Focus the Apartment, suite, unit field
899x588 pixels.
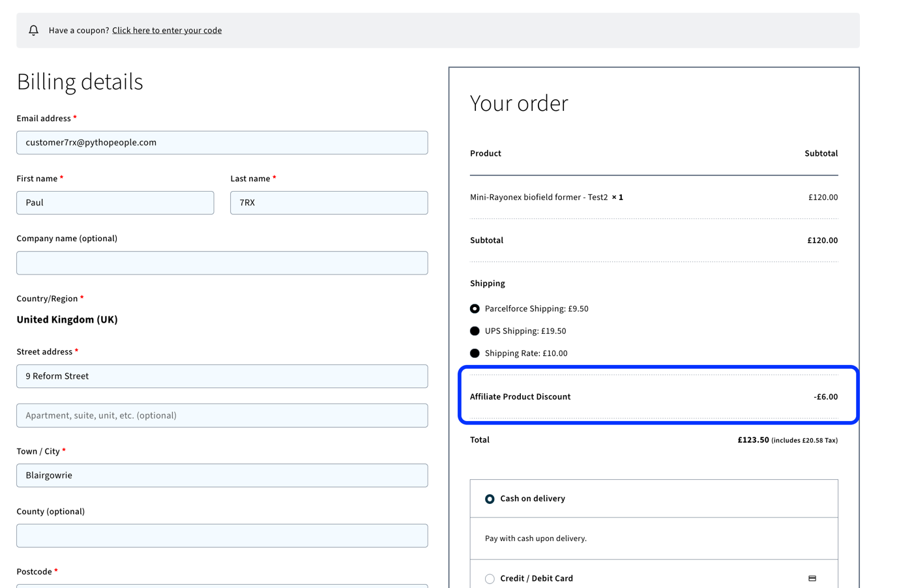click(x=222, y=415)
